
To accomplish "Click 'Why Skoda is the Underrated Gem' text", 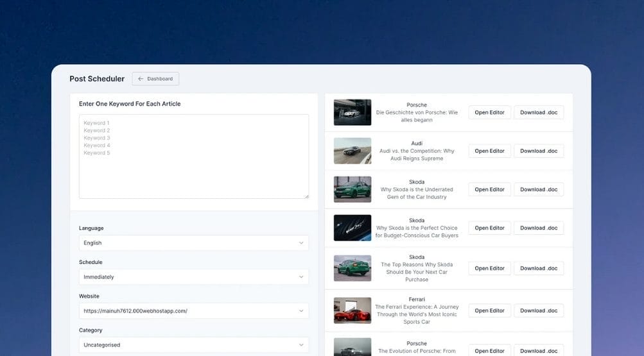I will (x=417, y=193).
